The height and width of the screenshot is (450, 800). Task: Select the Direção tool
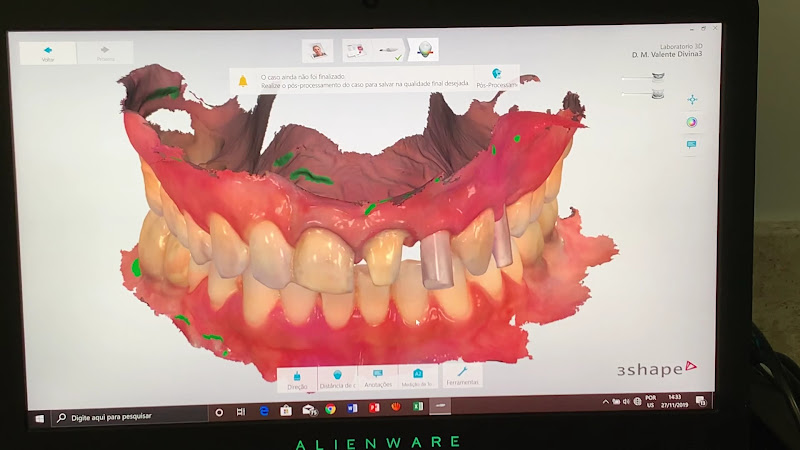[298, 376]
